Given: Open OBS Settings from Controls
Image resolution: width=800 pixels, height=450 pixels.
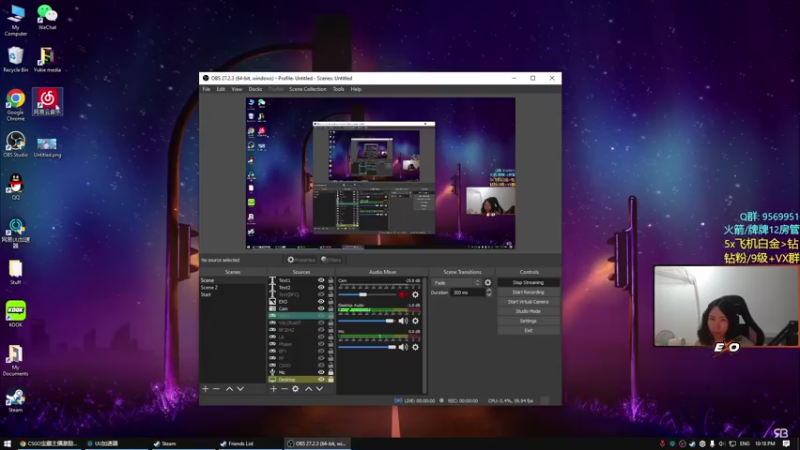Looking at the screenshot, I should tap(528, 321).
